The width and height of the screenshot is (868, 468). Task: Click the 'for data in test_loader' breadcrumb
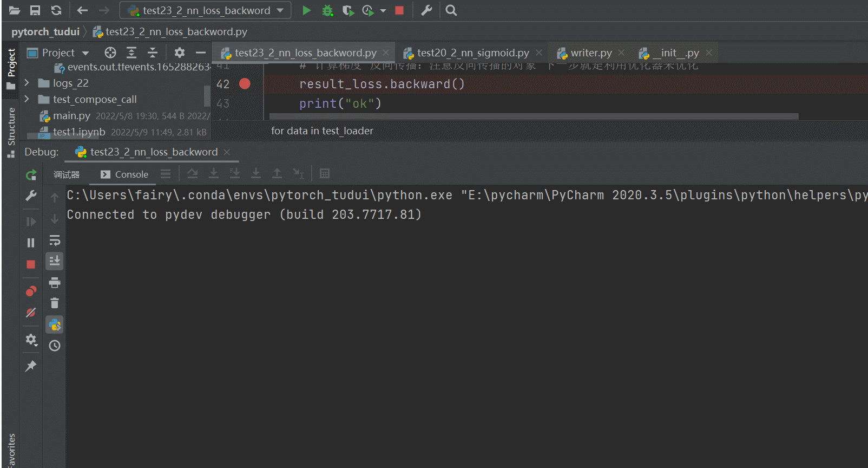click(322, 131)
